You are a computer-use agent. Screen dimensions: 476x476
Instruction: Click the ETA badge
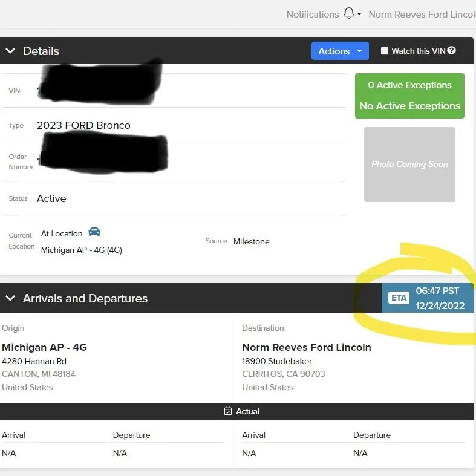click(399, 298)
